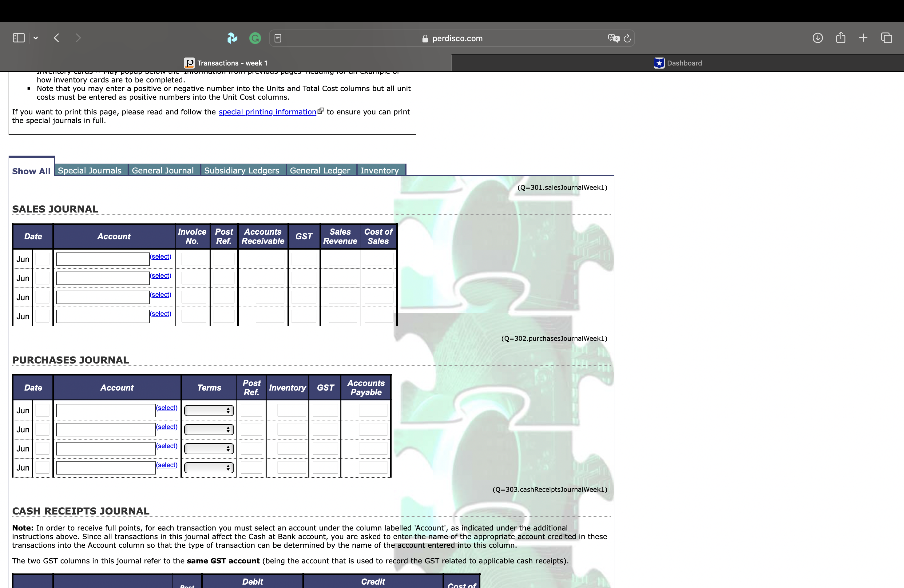Show the tab overview
This screenshot has height=588, width=904.
887,38
